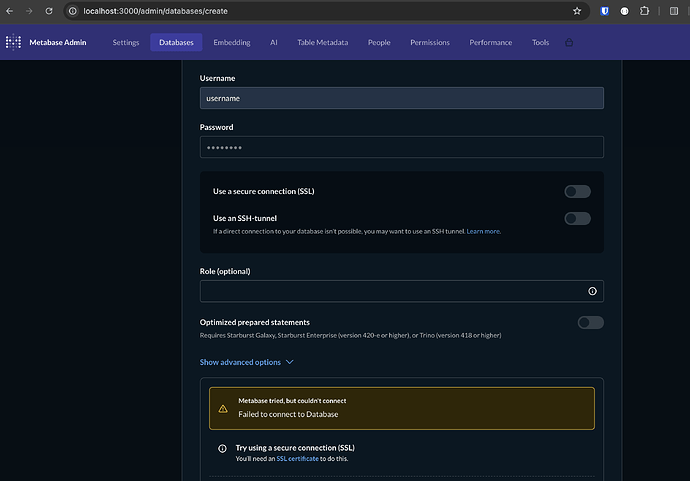Click the Metabase logo icon
Image resolution: width=690 pixels, height=481 pixels.
click(x=13, y=42)
